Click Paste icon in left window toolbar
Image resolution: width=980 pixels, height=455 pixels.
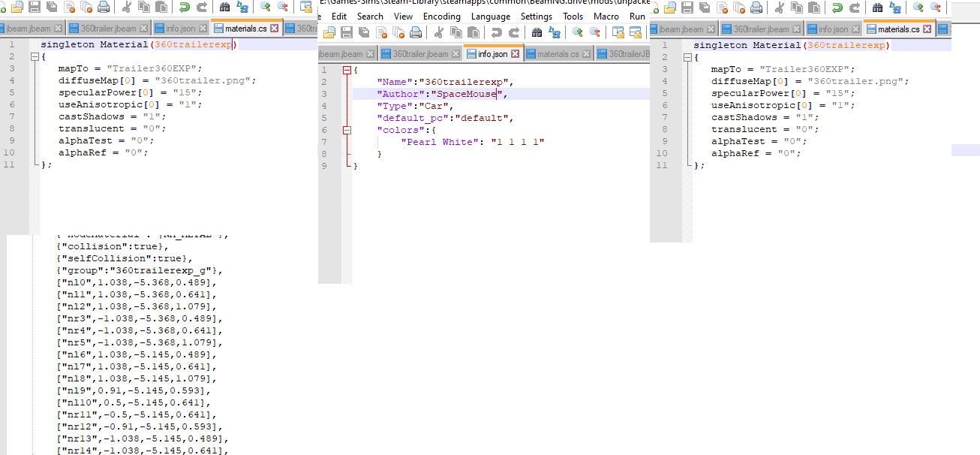tap(161, 7)
